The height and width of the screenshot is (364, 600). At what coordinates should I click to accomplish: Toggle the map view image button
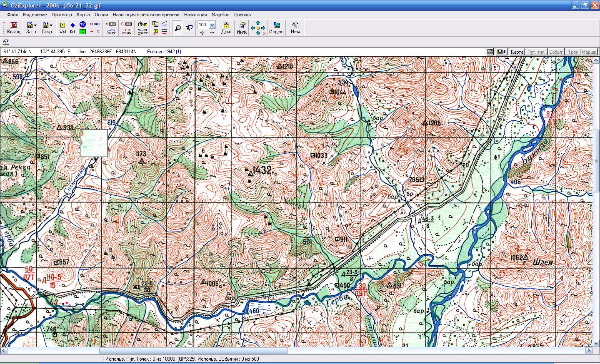pyautogui.click(x=490, y=52)
